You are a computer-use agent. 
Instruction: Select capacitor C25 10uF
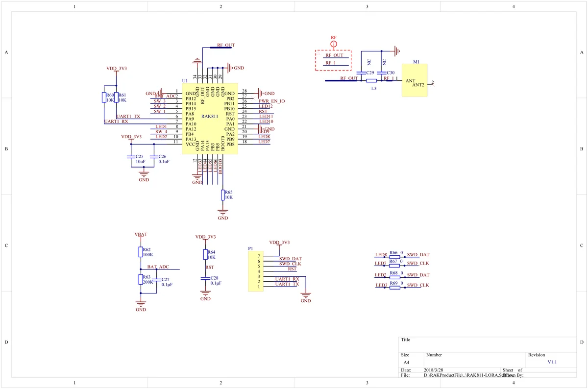click(131, 157)
